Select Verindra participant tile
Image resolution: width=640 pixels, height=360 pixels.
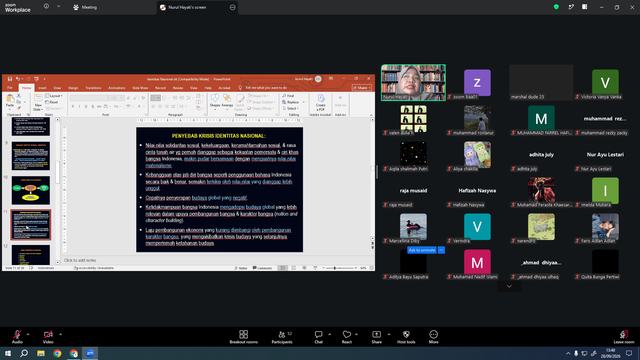[477, 227]
